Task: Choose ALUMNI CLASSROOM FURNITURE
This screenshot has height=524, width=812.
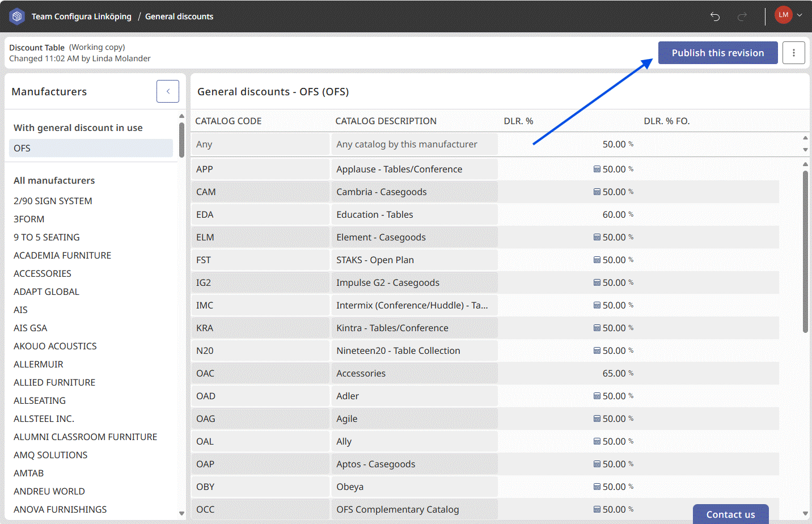Action: [86, 437]
